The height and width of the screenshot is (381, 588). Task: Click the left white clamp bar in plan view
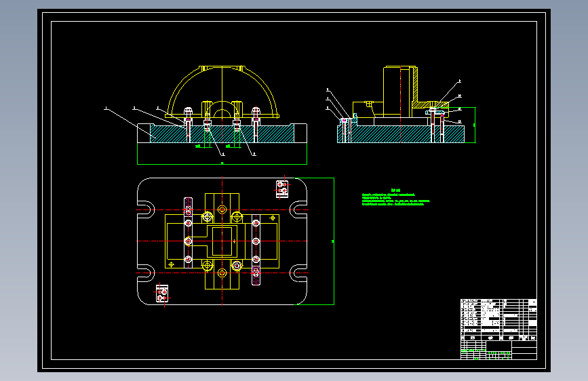[189, 233]
